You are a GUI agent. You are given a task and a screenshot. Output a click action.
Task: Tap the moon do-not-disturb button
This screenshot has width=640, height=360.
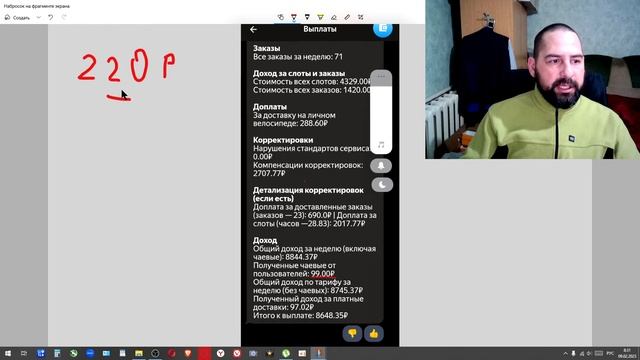382,184
